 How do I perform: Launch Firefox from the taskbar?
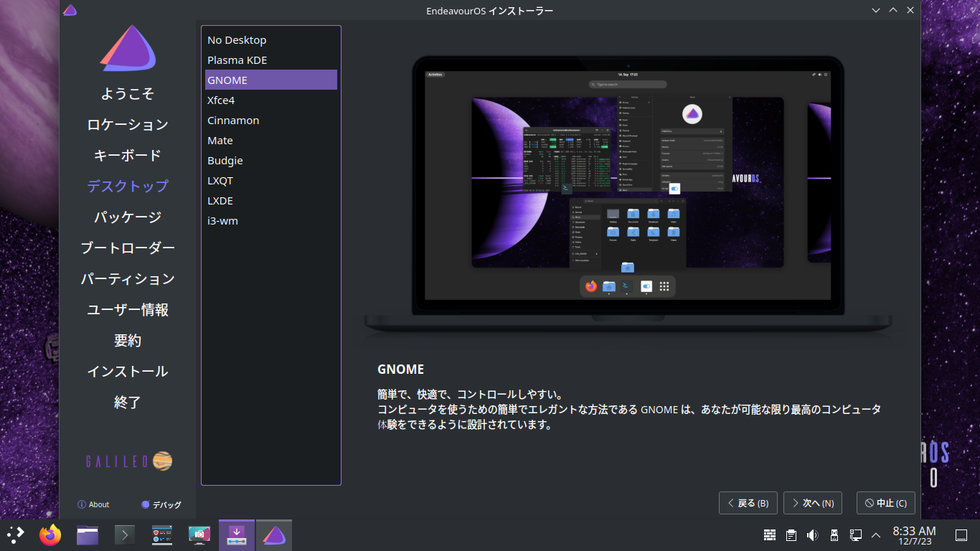point(50,534)
